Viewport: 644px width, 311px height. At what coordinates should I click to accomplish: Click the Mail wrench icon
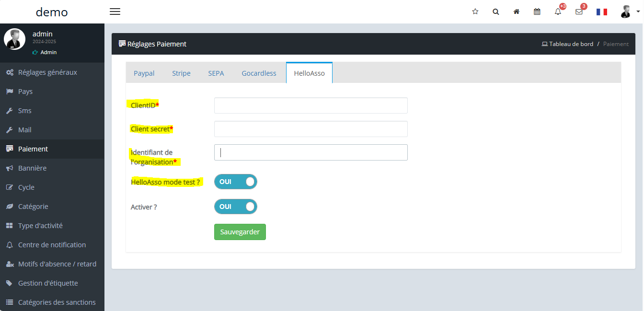click(x=9, y=130)
